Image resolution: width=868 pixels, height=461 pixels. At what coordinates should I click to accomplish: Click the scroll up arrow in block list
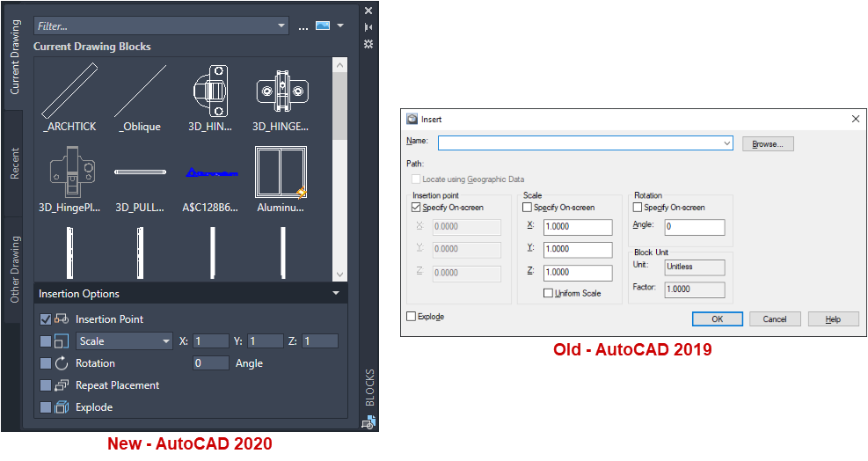pos(339,65)
